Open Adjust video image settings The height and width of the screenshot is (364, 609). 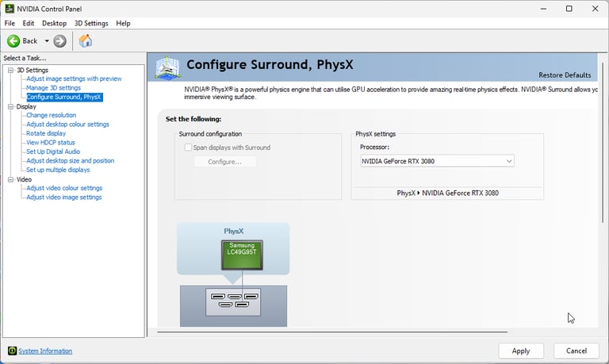click(64, 197)
